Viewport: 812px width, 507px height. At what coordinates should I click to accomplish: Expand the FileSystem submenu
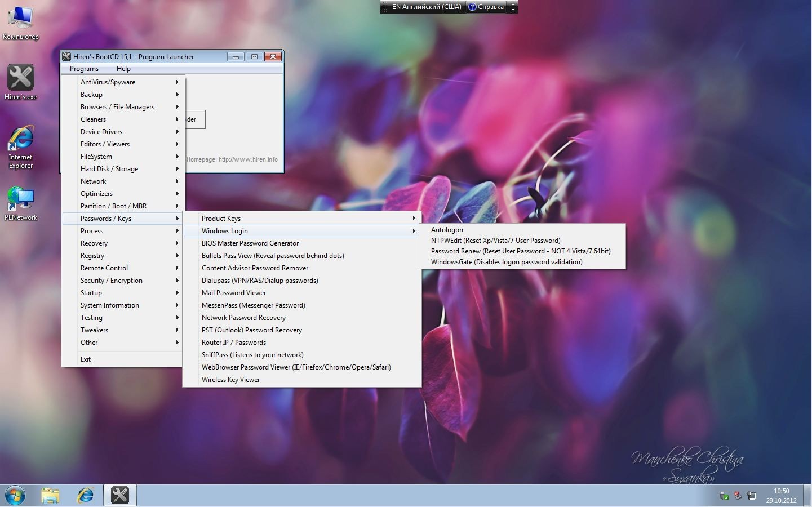click(x=122, y=157)
